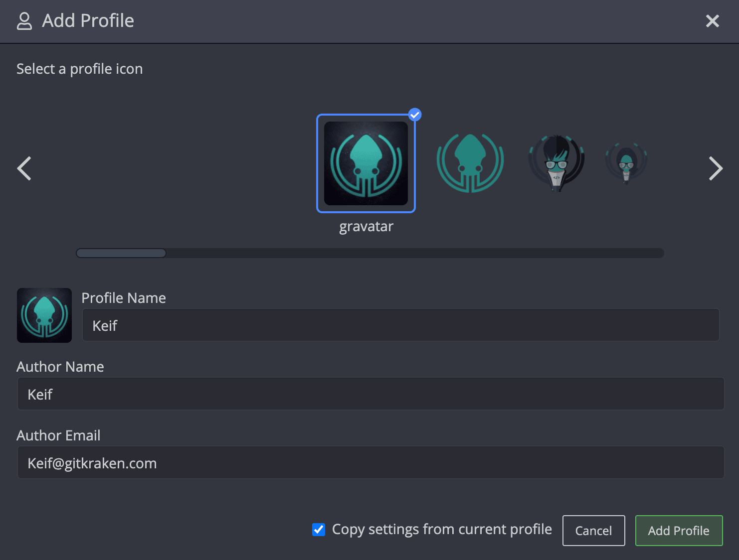The width and height of the screenshot is (739, 560).
Task: Click into the Author Name field
Action: point(370,394)
